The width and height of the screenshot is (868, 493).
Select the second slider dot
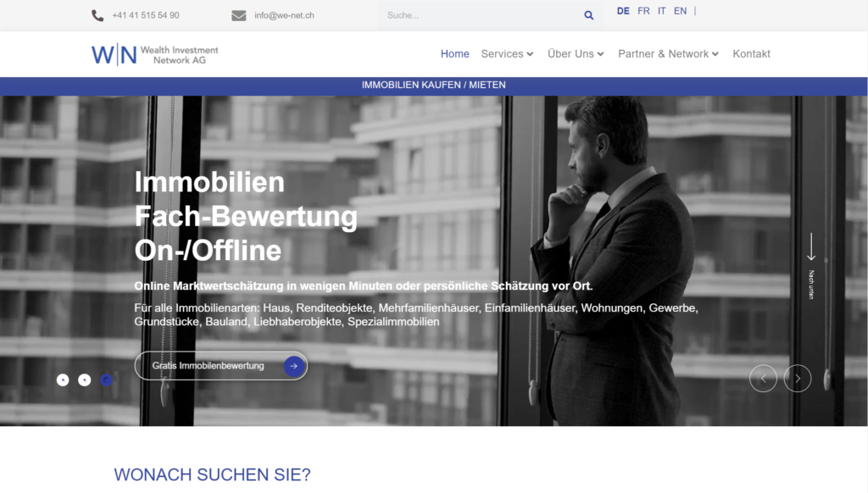click(x=85, y=380)
